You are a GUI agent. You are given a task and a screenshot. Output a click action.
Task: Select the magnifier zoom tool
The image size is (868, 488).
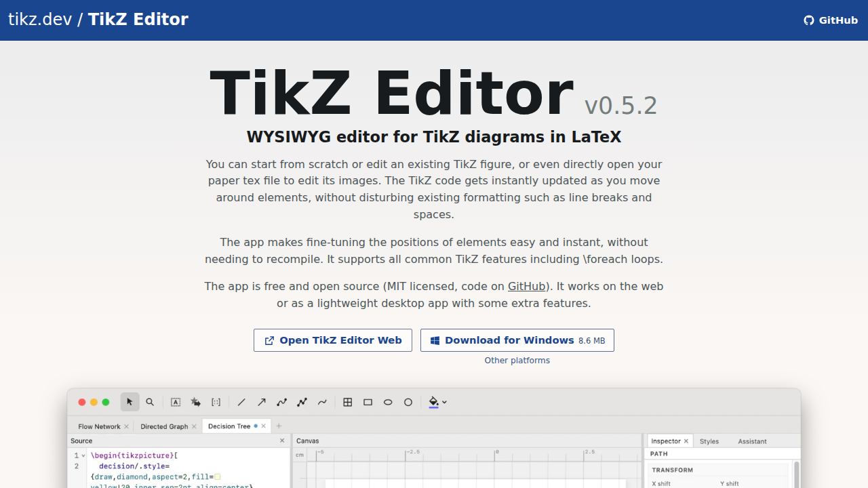coord(150,402)
